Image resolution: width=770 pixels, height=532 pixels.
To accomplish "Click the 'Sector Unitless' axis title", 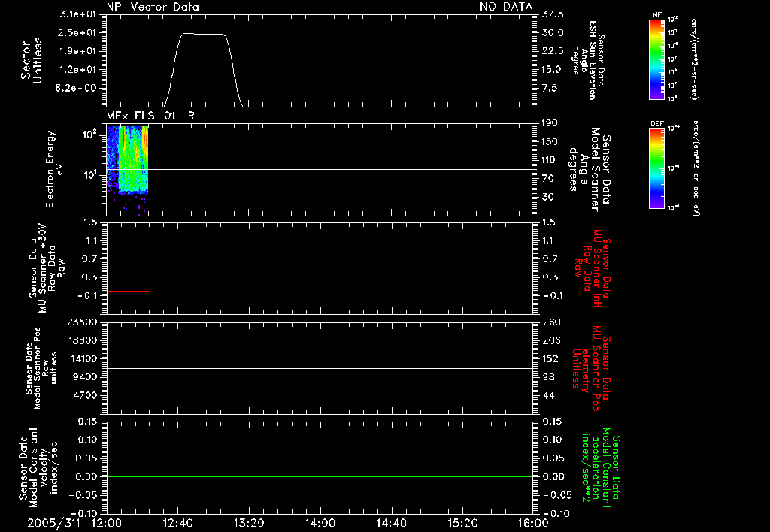I will [x=32, y=60].
